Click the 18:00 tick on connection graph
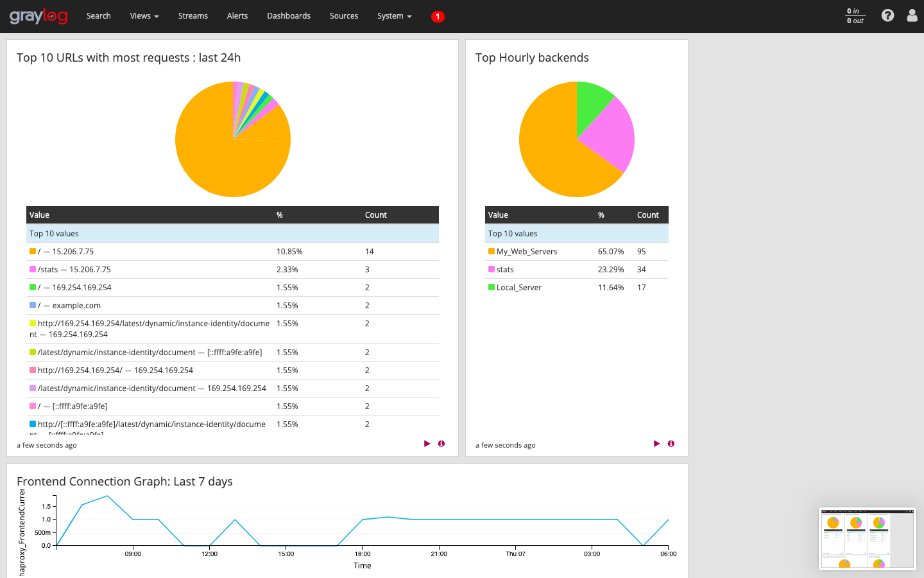Screen dimensions: 924x578 click(x=363, y=554)
